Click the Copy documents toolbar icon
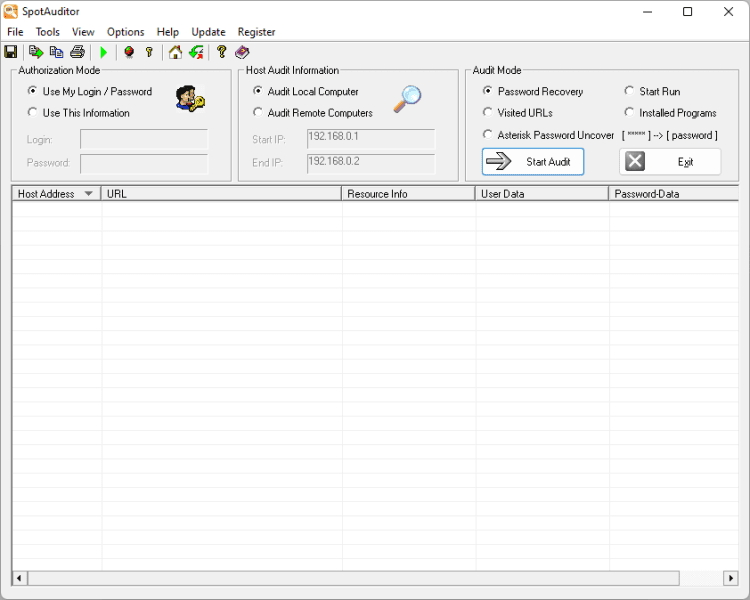 point(56,52)
